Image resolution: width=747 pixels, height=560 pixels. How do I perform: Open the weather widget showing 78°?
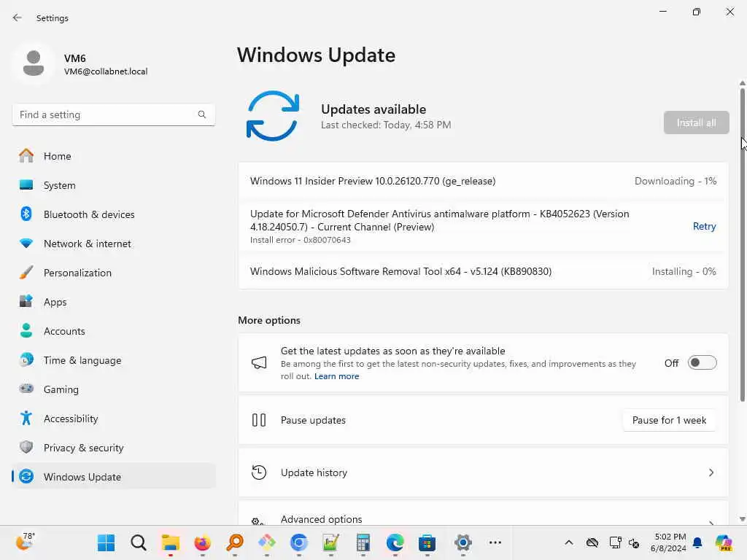[x=26, y=542]
